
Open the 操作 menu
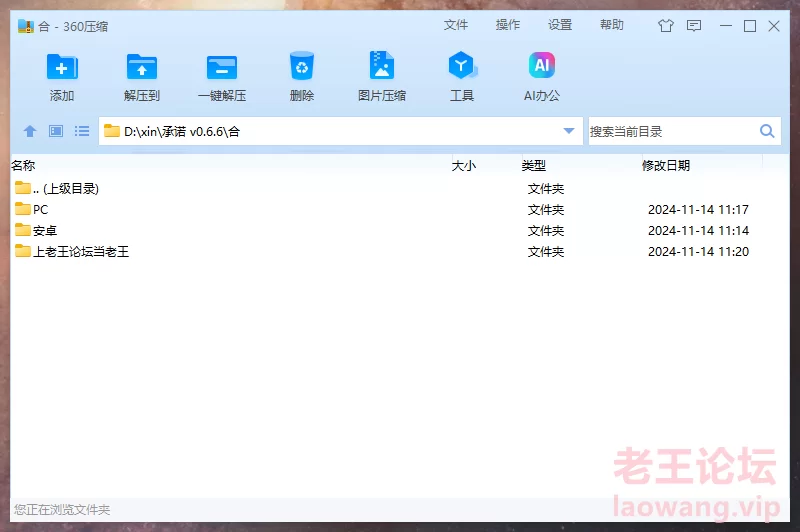508,25
